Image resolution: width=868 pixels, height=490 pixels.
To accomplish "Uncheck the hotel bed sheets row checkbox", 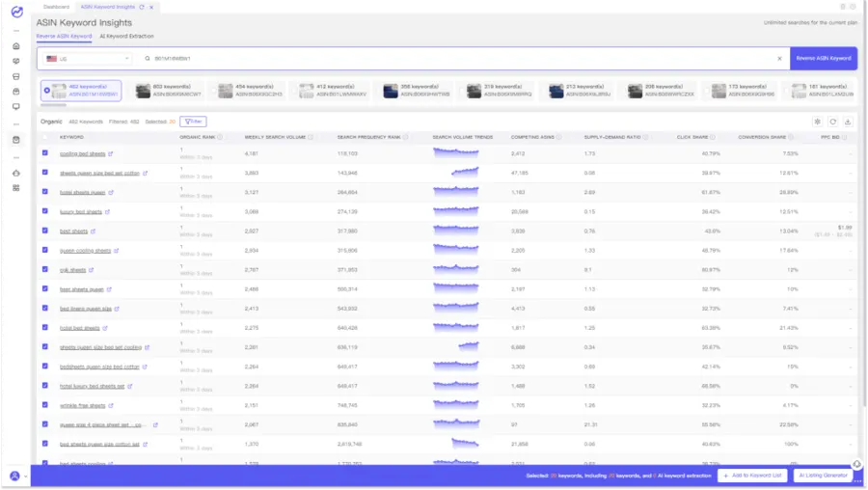I will coord(45,327).
